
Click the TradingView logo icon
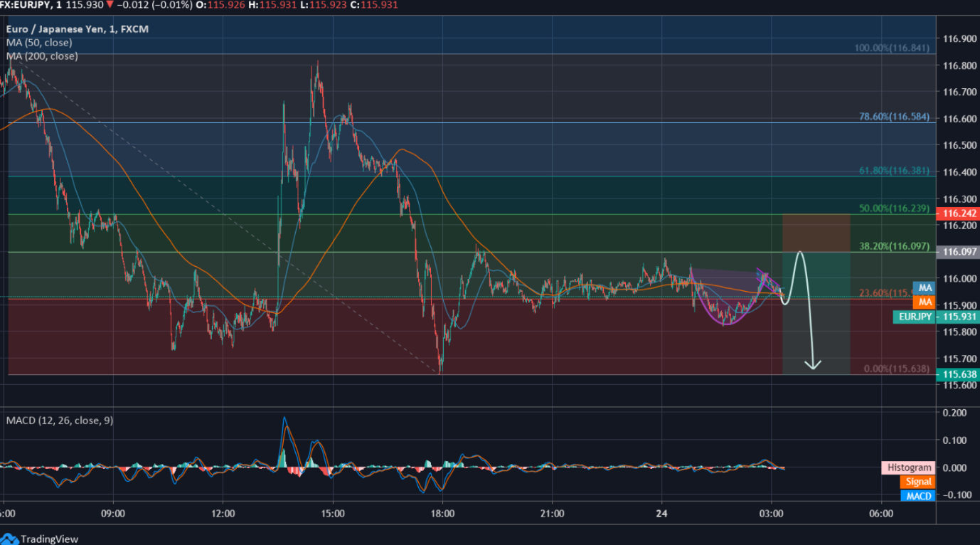(10, 539)
